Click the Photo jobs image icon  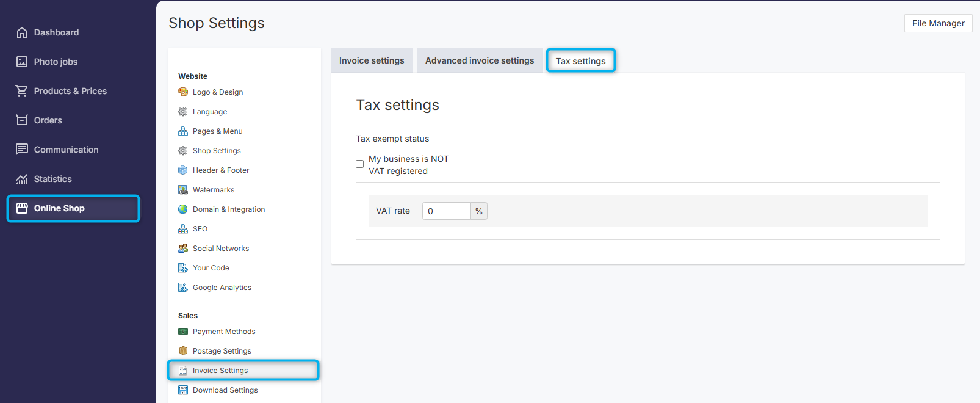pos(22,62)
